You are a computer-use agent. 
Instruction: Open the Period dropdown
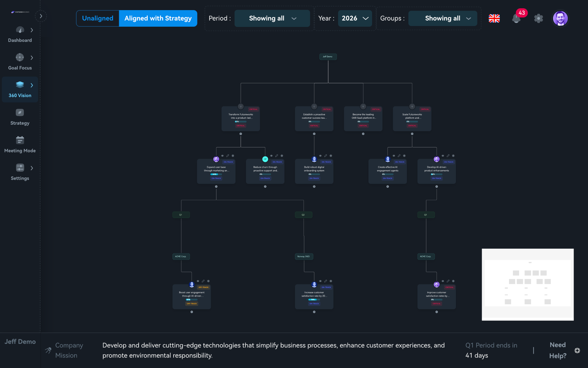pyautogui.click(x=272, y=18)
